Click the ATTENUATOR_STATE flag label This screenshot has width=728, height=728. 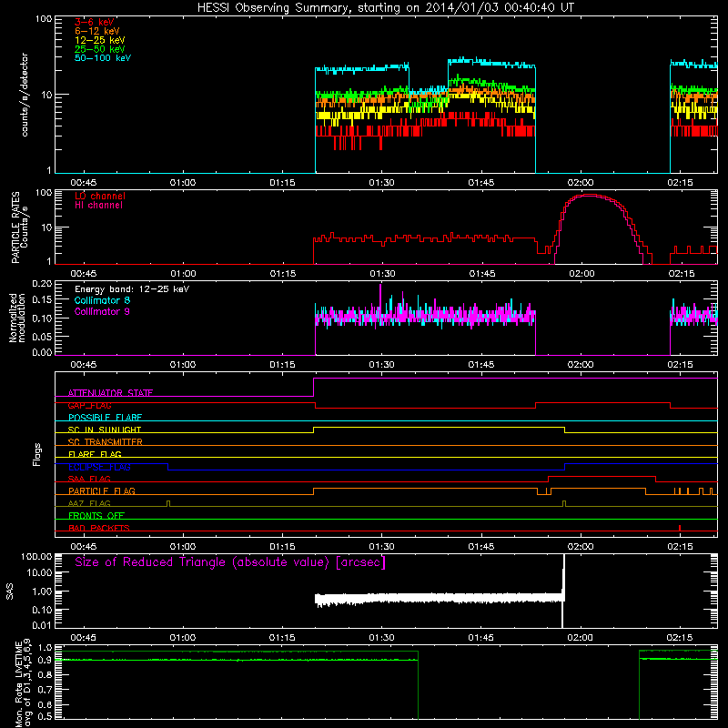(x=110, y=393)
